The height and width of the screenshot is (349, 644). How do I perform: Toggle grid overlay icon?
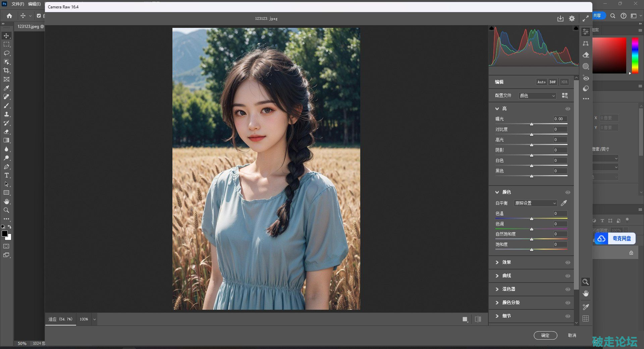tap(586, 318)
